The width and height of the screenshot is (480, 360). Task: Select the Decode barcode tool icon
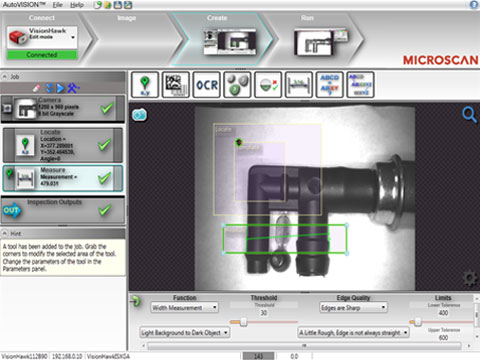point(176,85)
